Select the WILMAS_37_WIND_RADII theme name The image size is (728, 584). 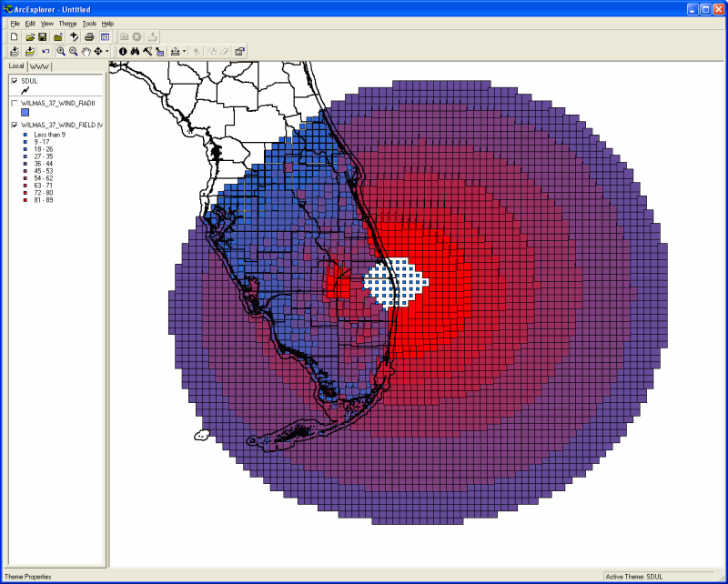[x=57, y=103]
